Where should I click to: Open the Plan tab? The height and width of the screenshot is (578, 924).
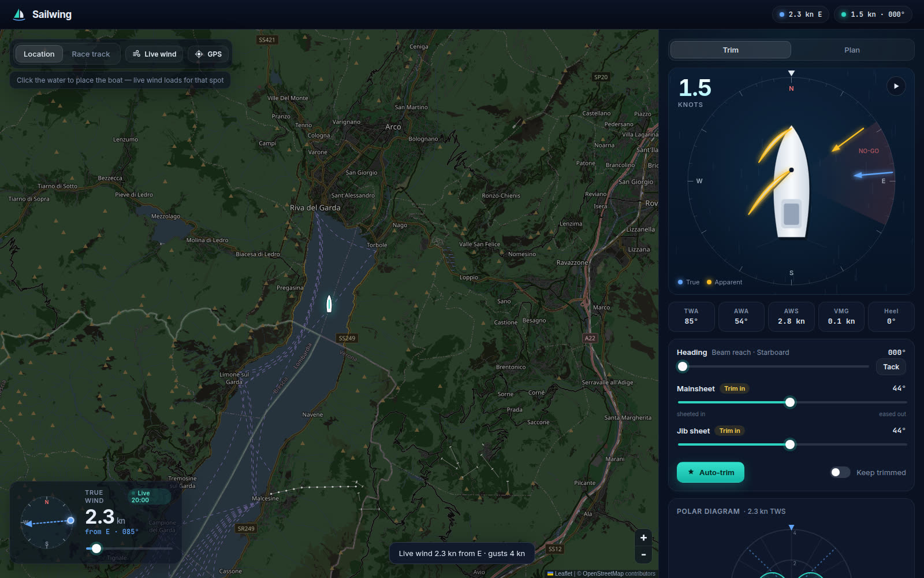click(852, 50)
